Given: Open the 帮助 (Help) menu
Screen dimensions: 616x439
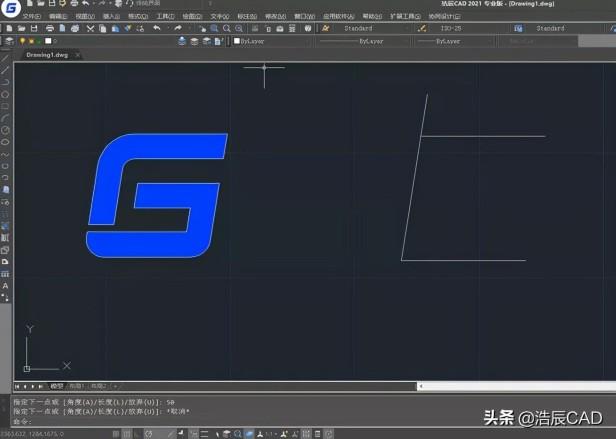Looking at the screenshot, I should tap(372, 17).
